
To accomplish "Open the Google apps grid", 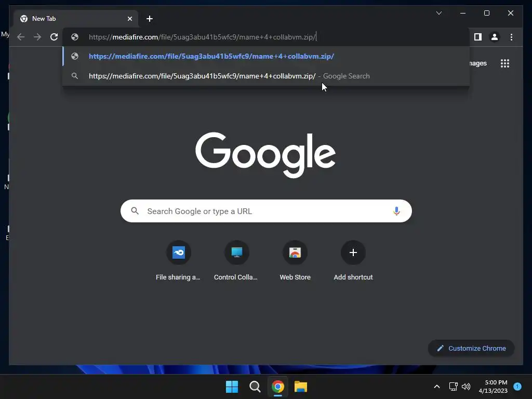I will point(505,63).
